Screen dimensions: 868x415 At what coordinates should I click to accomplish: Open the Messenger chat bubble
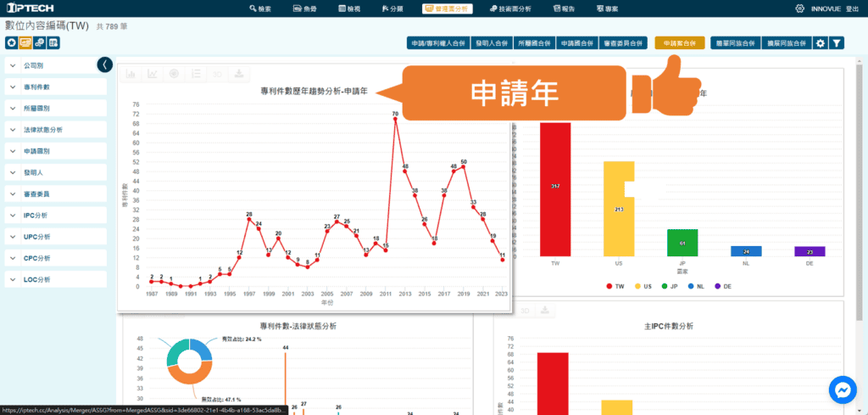[843, 390]
